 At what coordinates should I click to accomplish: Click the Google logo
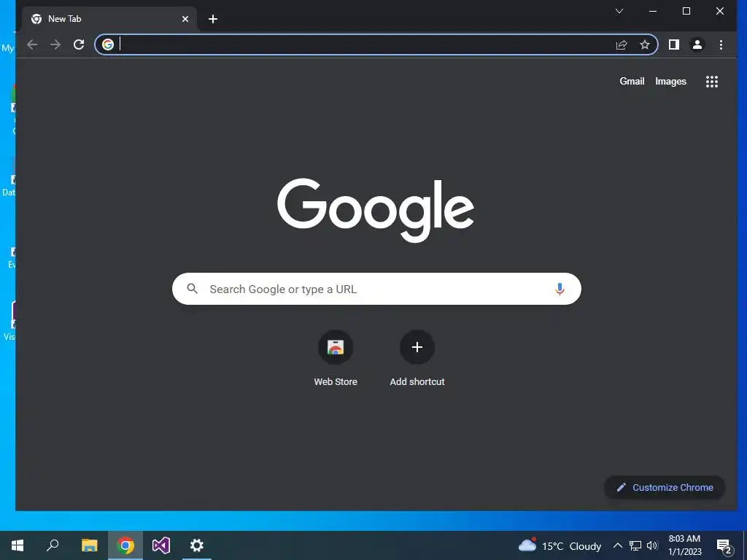tap(376, 210)
